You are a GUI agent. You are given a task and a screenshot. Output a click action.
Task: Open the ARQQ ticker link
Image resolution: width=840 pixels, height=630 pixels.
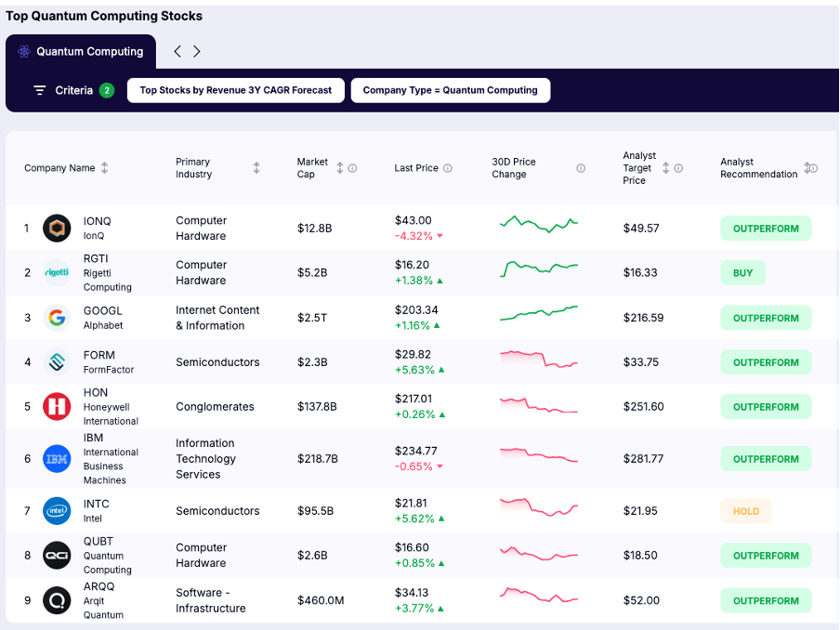tap(99, 586)
